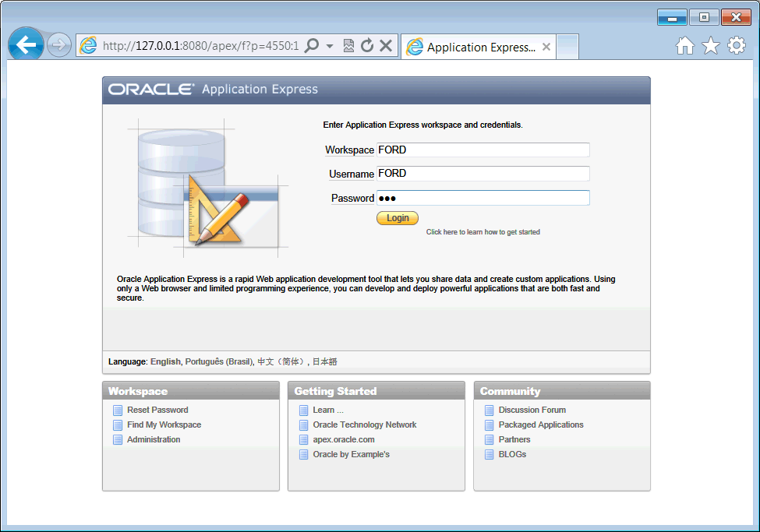
Task: Close the browser window
Action: click(736, 17)
